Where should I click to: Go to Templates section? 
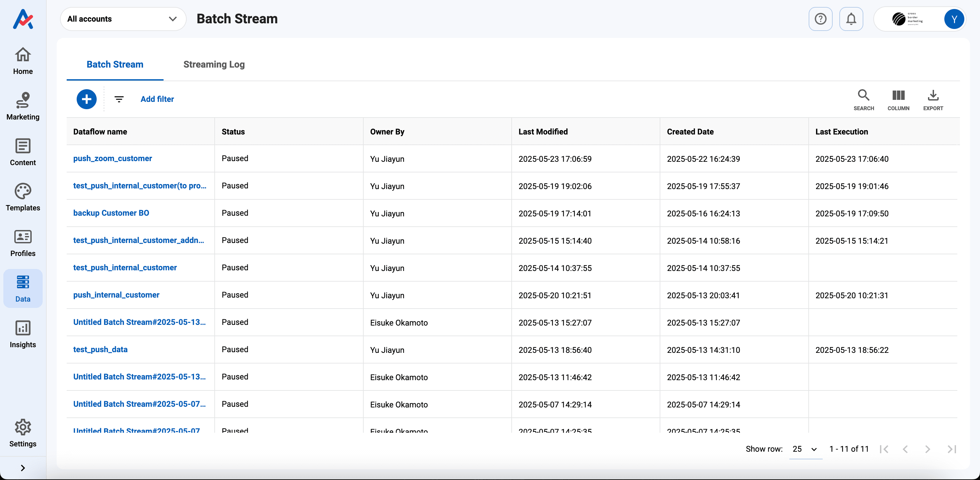pyautogui.click(x=22, y=197)
